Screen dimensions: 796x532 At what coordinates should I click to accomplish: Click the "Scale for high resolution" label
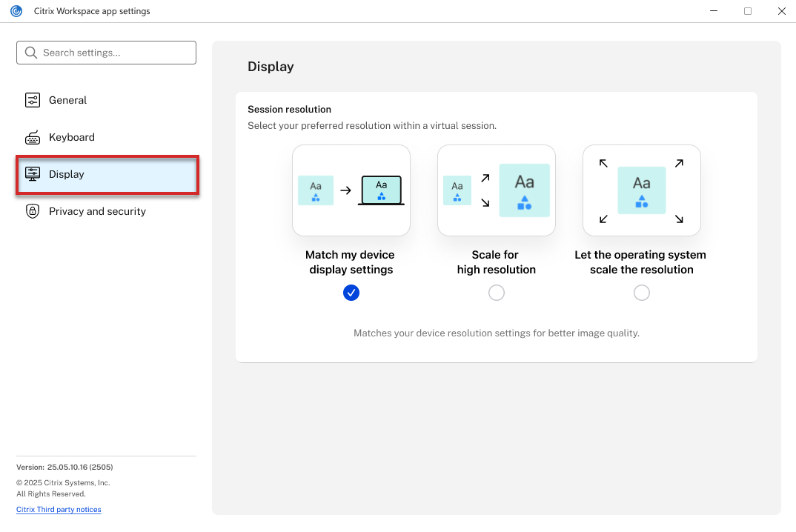tap(497, 262)
